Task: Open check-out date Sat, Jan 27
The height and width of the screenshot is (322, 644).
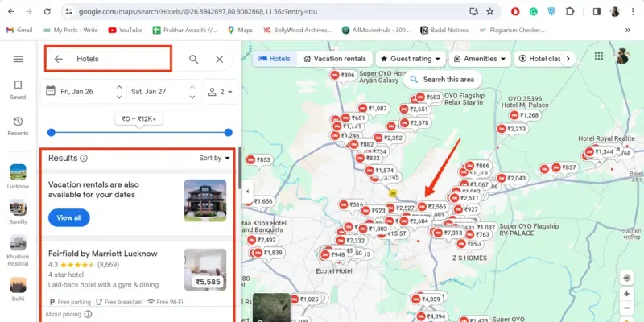Action: point(148,92)
